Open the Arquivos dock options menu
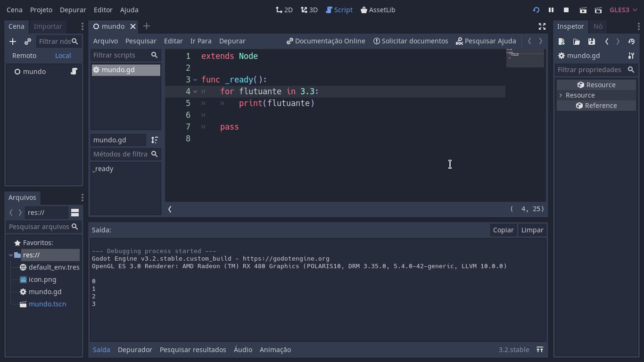Viewport: 644px width, 362px height. point(82,197)
